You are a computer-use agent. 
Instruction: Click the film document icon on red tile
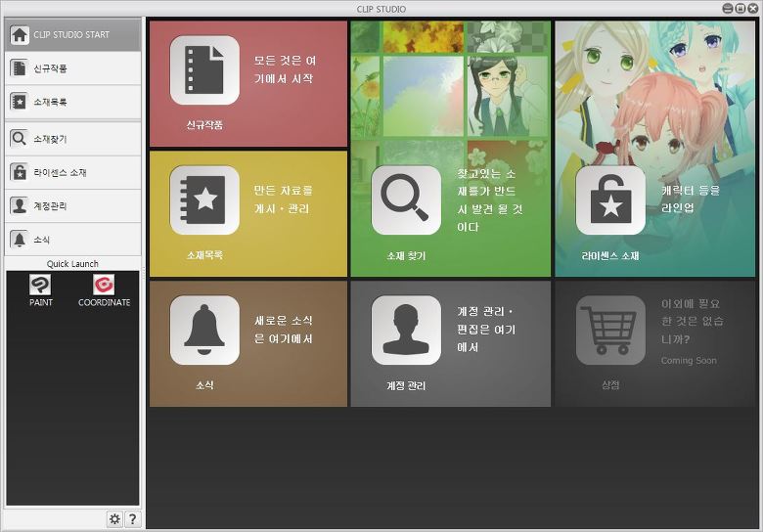coord(204,70)
